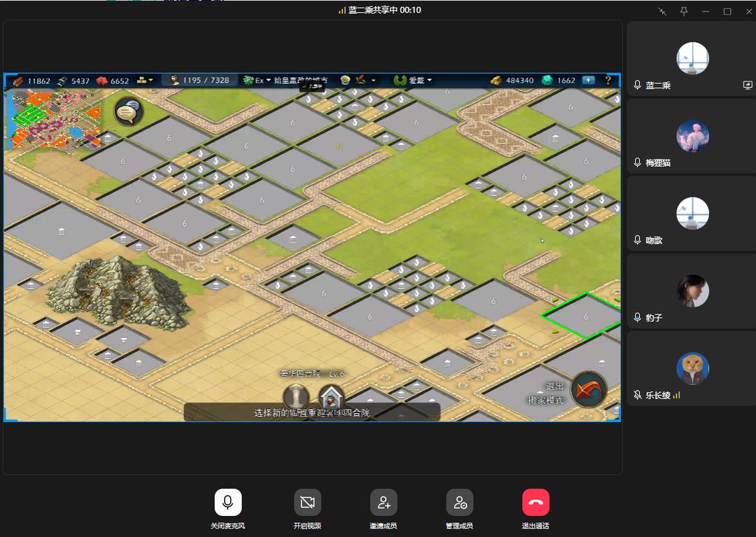The width and height of the screenshot is (756, 537).
Task: Click the laurel wreath icon
Action: point(400,80)
